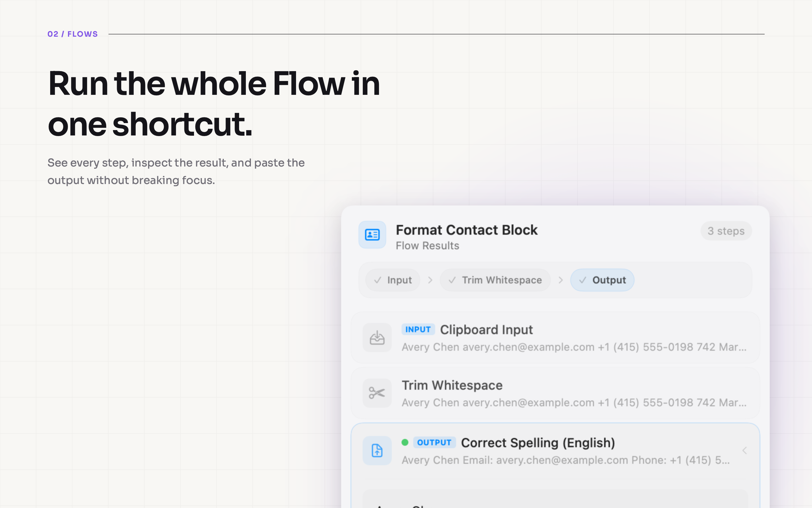Click the scissors icon for Trim Whitespace
This screenshot has height=508, width=812.
pos(377,393)
